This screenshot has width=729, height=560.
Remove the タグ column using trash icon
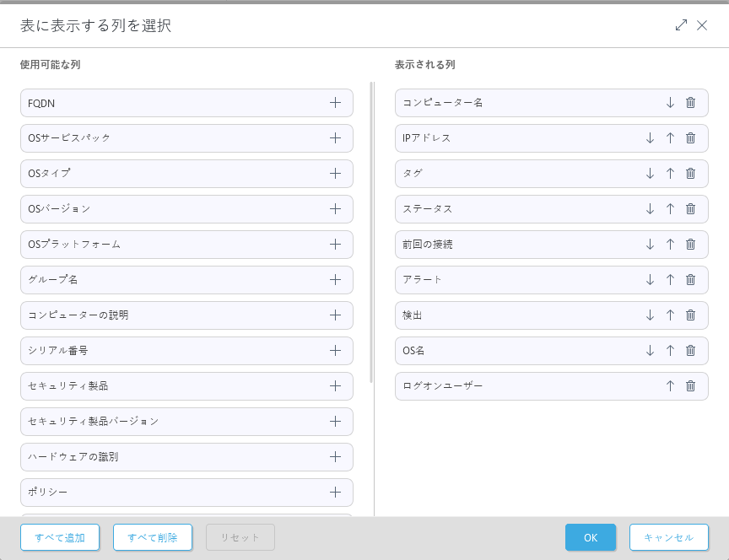pos(690,174)
